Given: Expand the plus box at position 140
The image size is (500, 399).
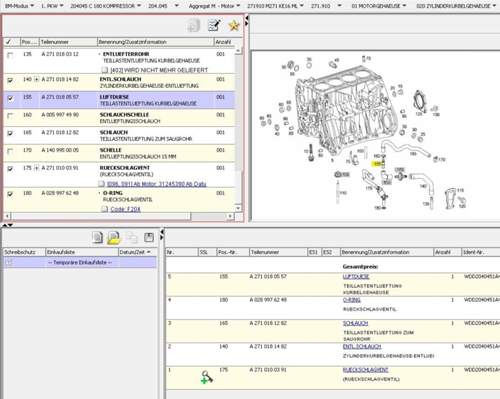Looking at the screenshot, I should tap(36, 79).
